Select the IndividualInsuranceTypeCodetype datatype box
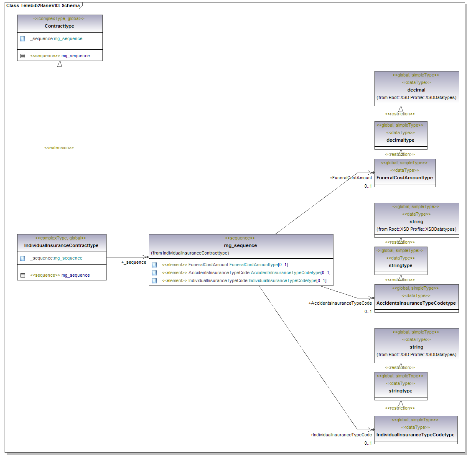 click(415, 435)
